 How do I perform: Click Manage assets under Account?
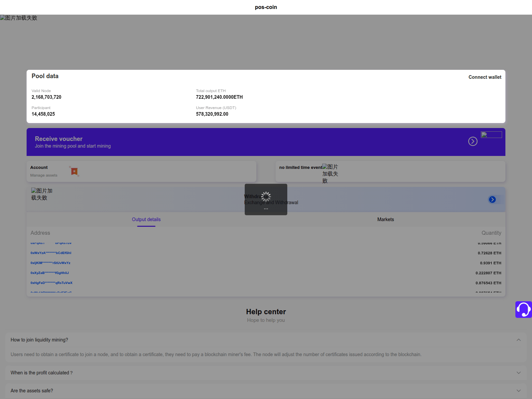pyautogui.click(x=44, y=175)
